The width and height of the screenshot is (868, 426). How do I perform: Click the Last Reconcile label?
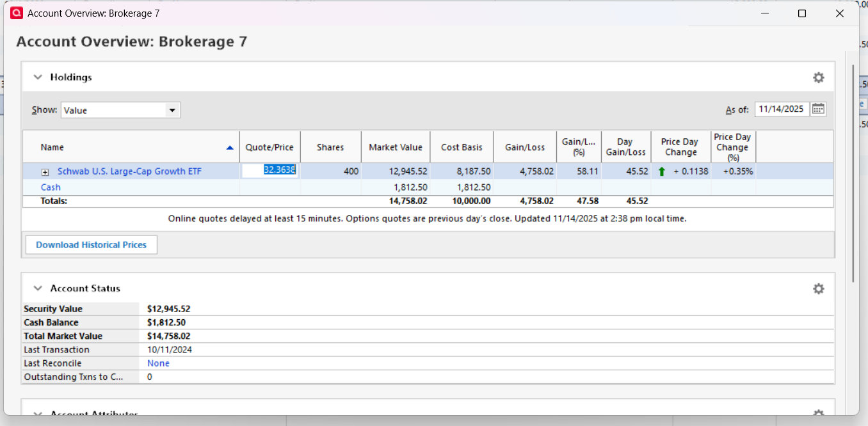[x=52, y=363]
